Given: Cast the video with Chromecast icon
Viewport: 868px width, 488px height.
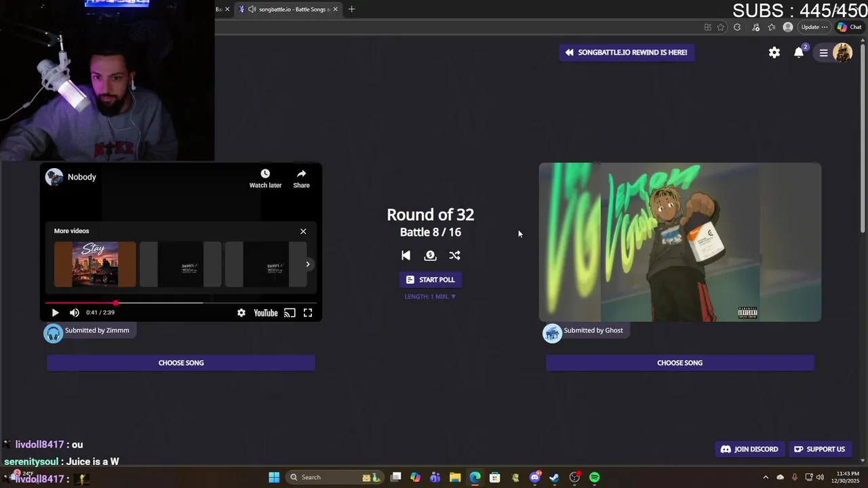Looking at the screenshot, I should point(290,312).
